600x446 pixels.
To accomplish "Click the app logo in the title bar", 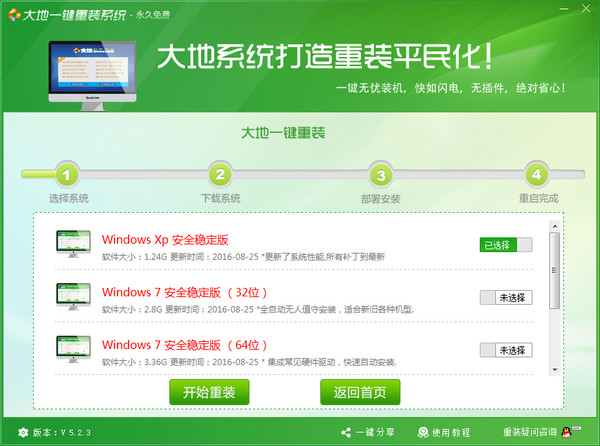I will [x=14, y=15].
